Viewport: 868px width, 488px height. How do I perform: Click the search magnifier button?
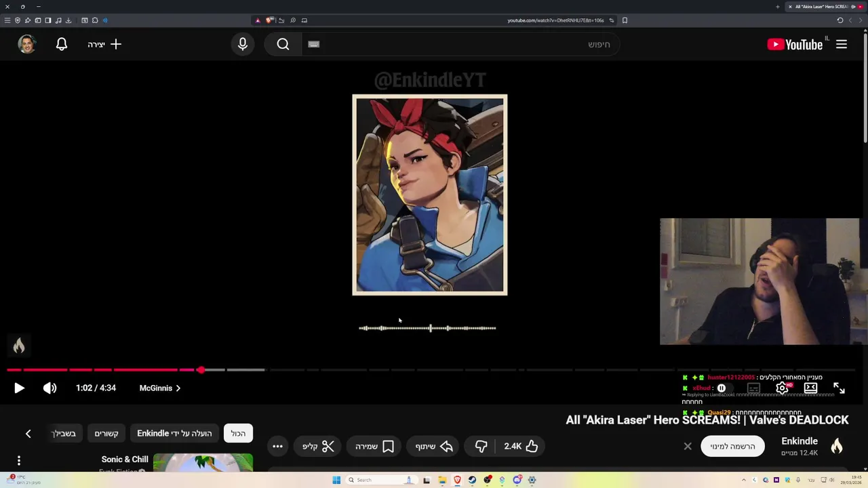coord(283,44)
